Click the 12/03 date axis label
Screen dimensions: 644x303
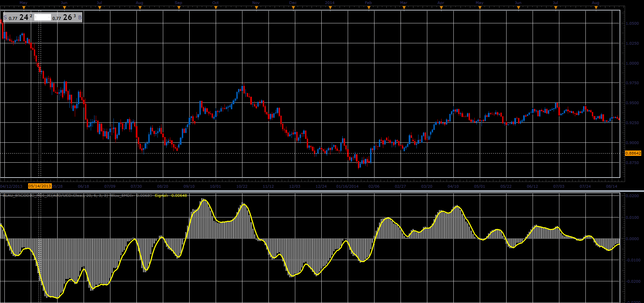(x=295, y=186)
